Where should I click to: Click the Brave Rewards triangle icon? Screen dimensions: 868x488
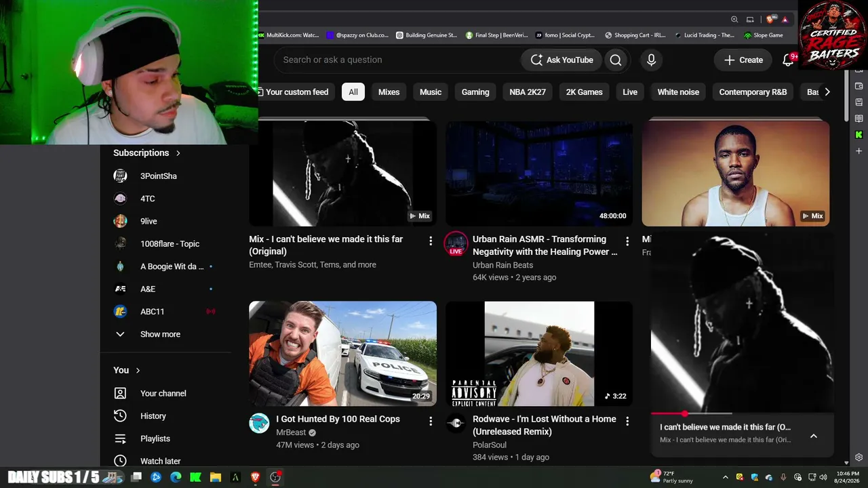click(x=785, y=20)
